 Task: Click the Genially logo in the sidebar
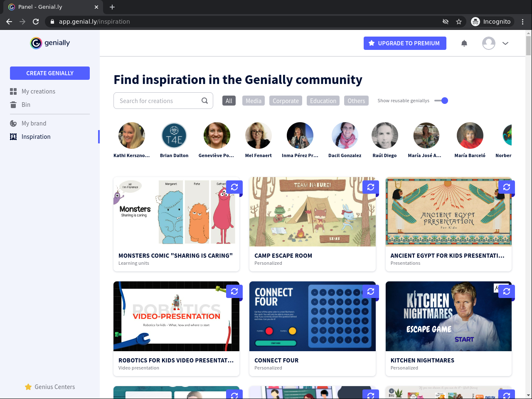click(50, 43)
